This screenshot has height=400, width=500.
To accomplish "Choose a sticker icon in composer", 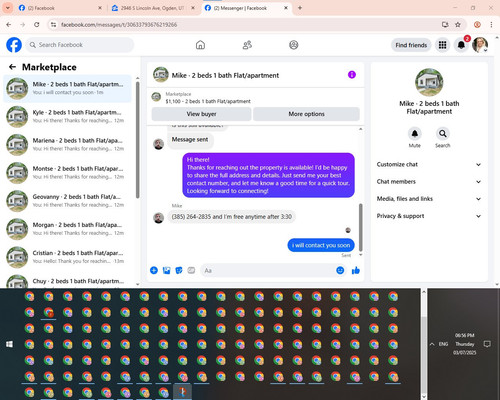I will point(179,270).
